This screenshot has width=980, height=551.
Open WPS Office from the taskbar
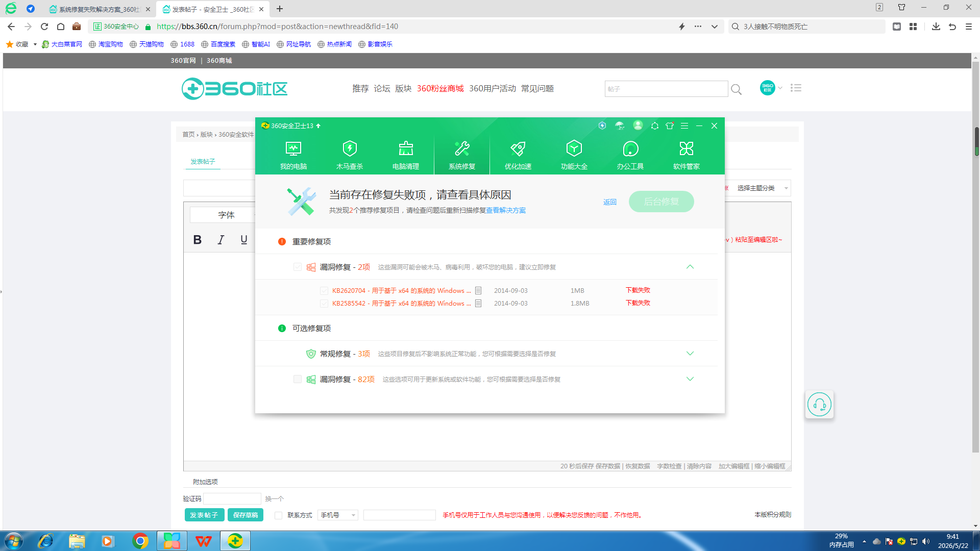[204, 541]
